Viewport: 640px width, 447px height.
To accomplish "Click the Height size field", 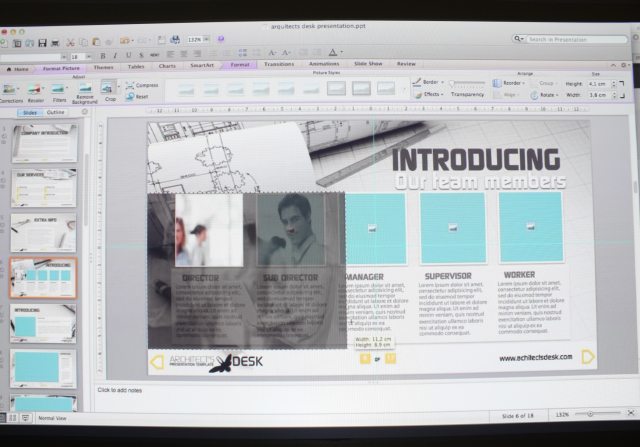I will (x=598, y=84).
